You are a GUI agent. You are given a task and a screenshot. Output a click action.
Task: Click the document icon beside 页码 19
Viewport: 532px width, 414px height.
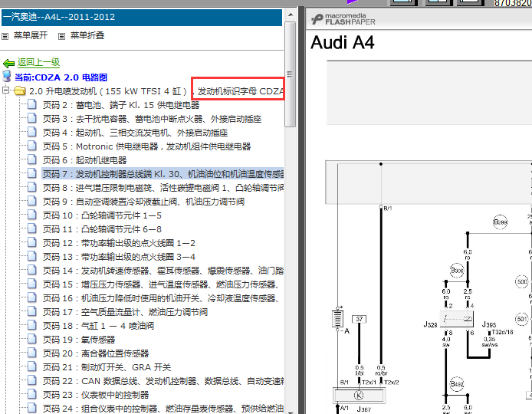[x=32, y=339]
